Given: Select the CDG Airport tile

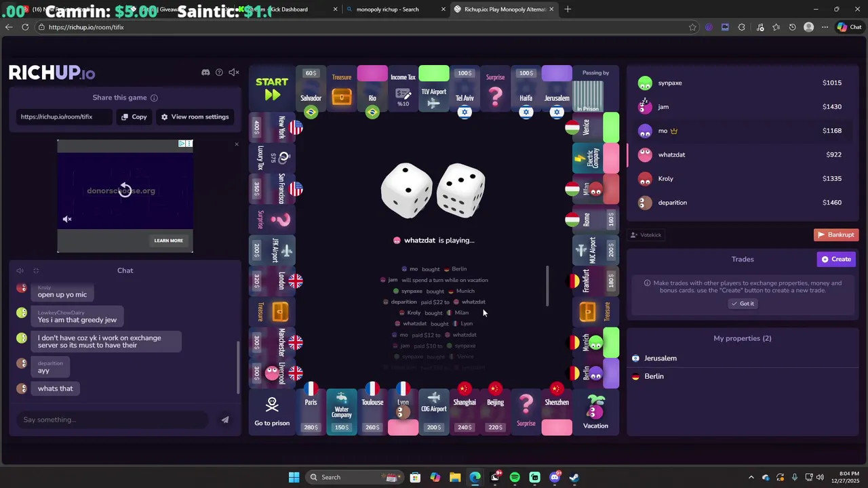Looking at the screenshot, I should point(434,412).
